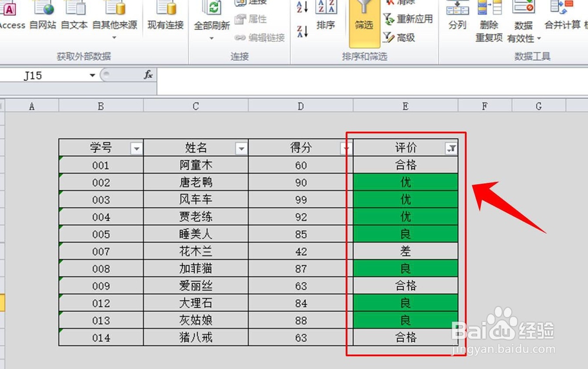Open the 排序 sort dialog
Image resolution: width=588 pixels, height=369 pixels.
(326, 15)
